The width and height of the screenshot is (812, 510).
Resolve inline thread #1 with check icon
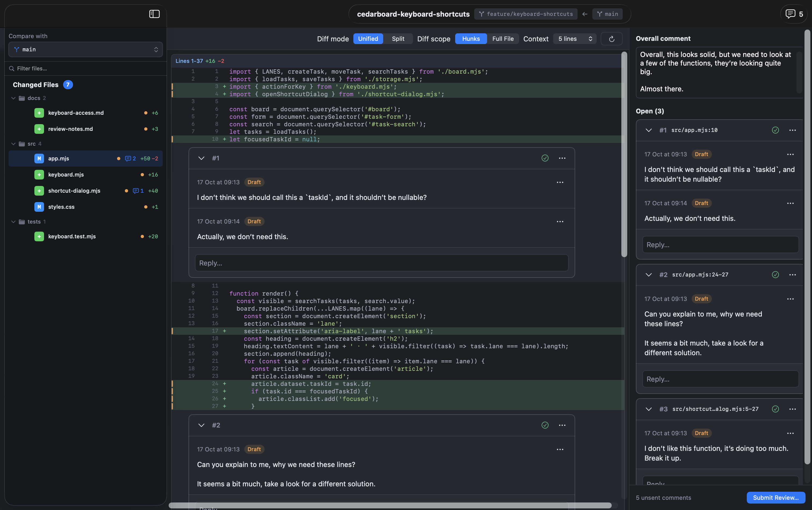pyautogui.click(x=545, y=158)
